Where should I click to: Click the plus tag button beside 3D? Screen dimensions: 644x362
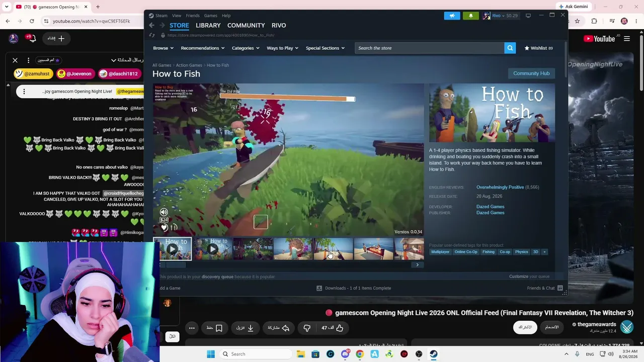pos(544,252)
